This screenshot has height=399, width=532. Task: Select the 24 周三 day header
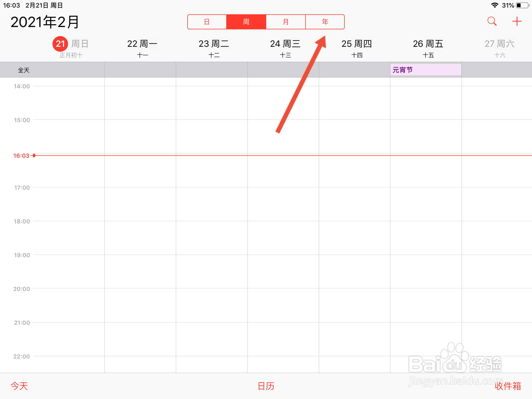[x=285, y=44]
